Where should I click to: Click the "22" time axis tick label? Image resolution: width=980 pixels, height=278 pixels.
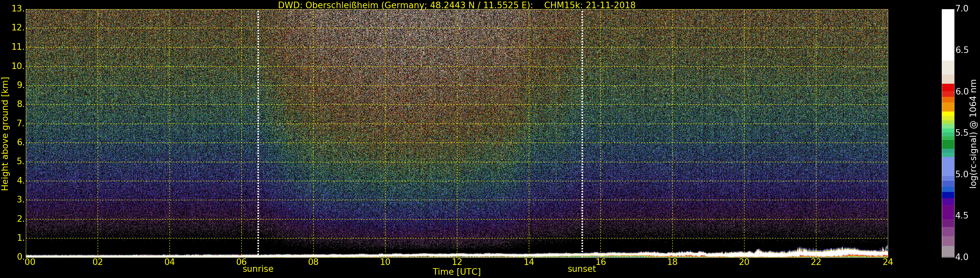click(x=816, y=262)
